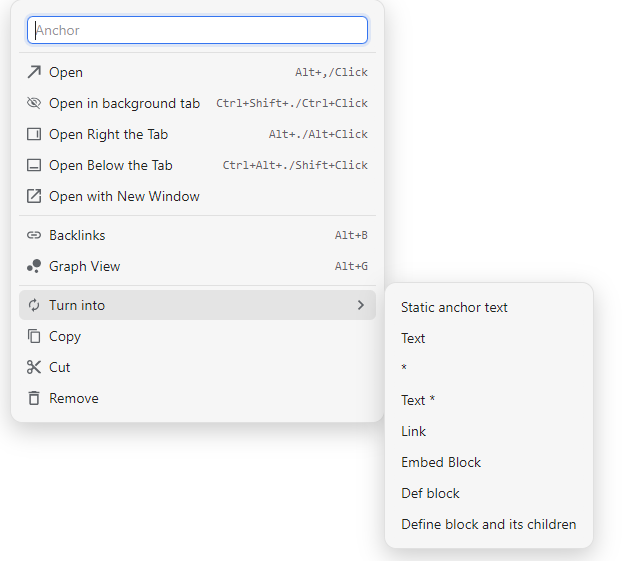Click the Open in background tab icon
The height and width of the screenshot is (561, 623).
point(34,103)
